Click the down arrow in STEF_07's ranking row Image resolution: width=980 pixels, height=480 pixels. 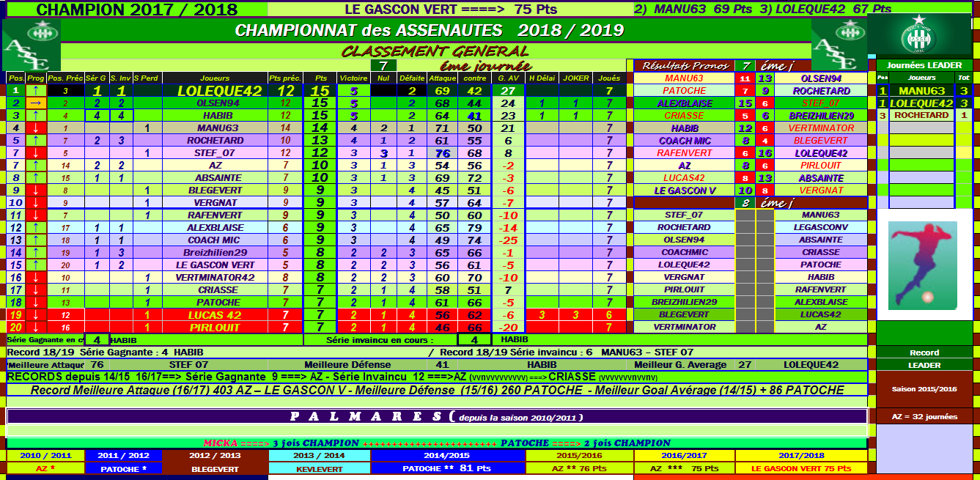[37, 153]
